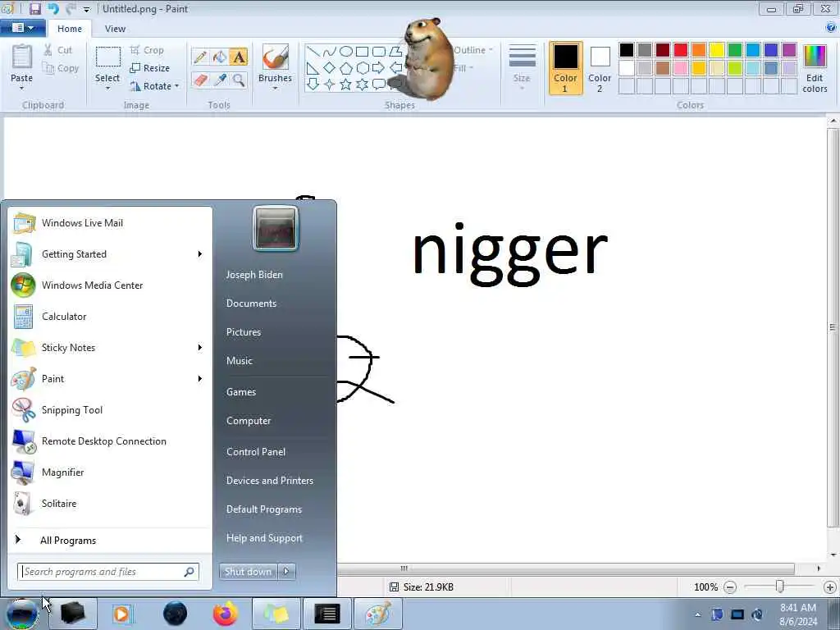Expand All Programs list
The image size is (840, 630).
click(68, 541)
